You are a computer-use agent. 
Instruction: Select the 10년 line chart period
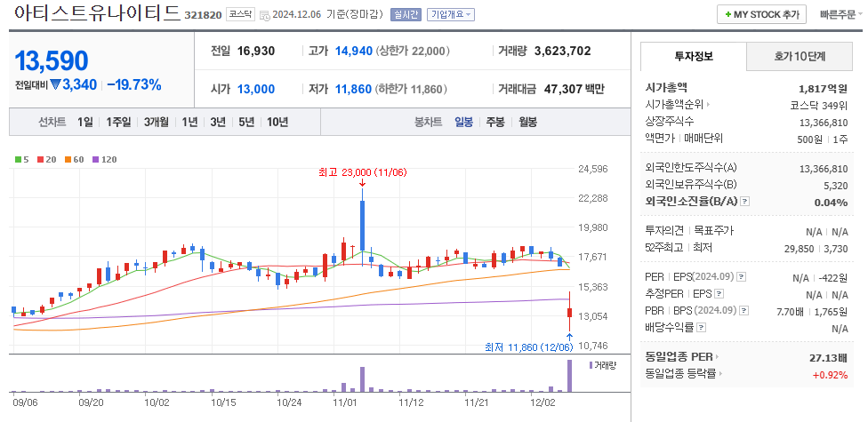(277, 123)
